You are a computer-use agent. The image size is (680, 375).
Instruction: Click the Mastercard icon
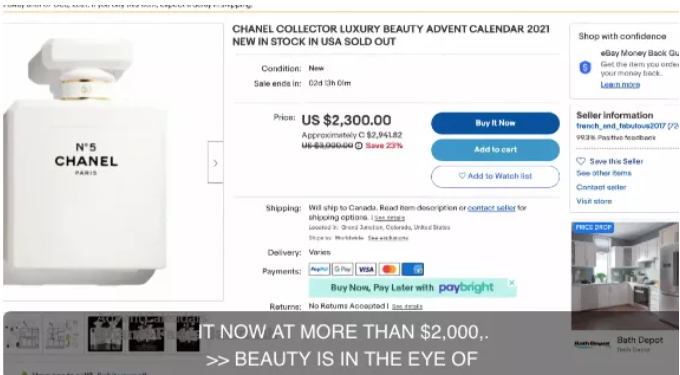pyautogui.click(x=389, y=269)
